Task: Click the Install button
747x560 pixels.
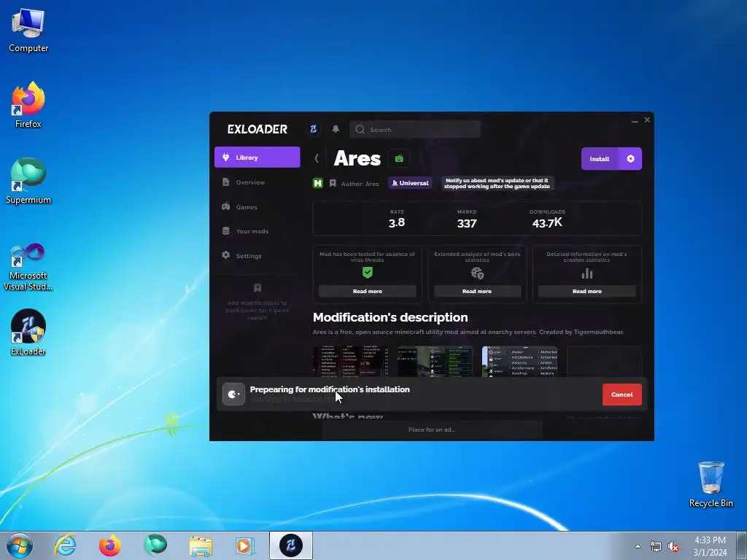Action: tap(600, 159)
